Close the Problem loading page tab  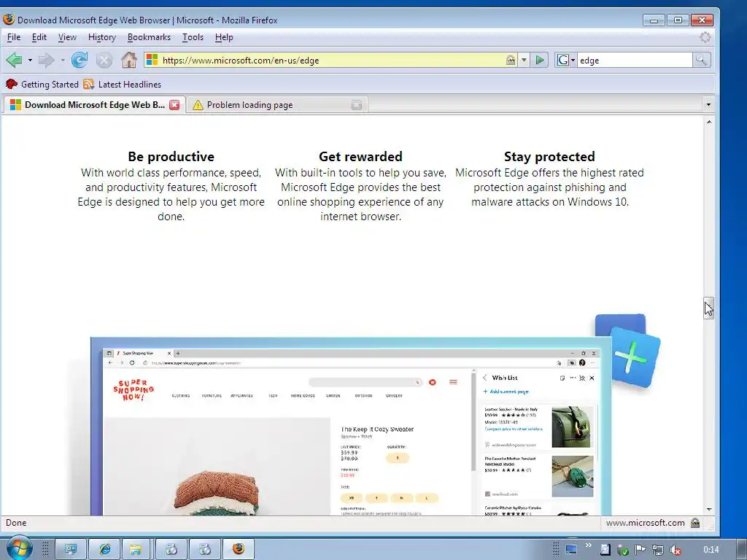[356, 105]
